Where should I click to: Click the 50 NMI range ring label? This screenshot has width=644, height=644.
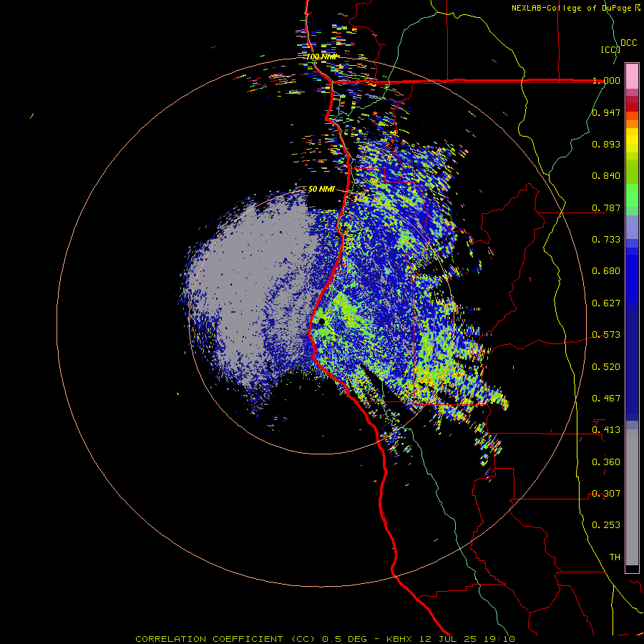(321, 189)
